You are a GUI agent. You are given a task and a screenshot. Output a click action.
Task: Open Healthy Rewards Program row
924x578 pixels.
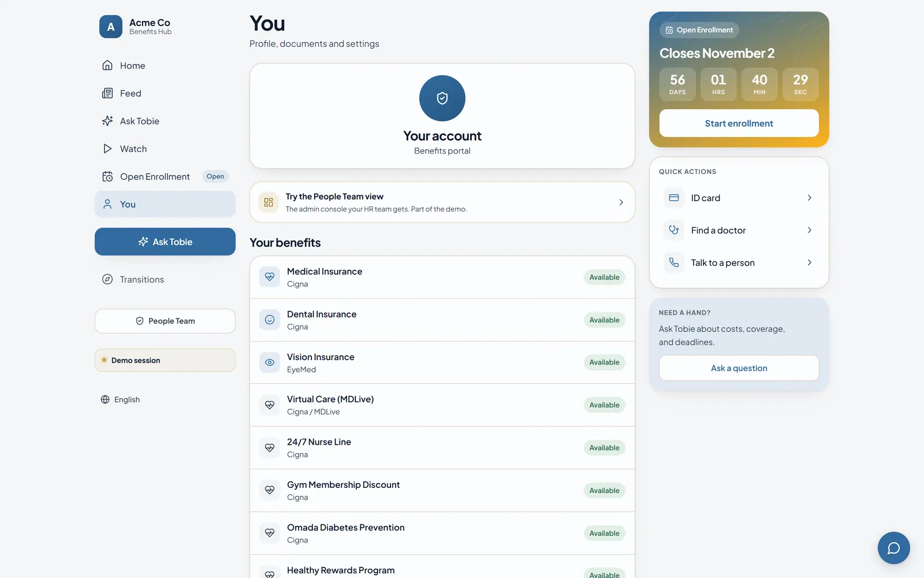click(442, 566)
